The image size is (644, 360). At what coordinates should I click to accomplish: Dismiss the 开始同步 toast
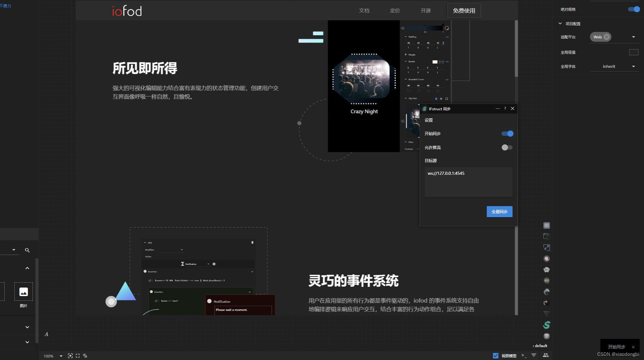[x=633, y=347]
